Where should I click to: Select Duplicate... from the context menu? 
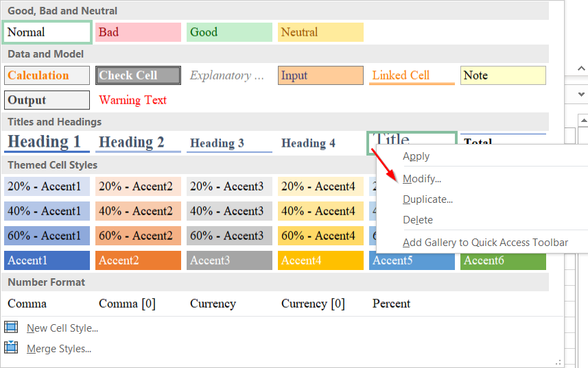[x=427, y=199]
